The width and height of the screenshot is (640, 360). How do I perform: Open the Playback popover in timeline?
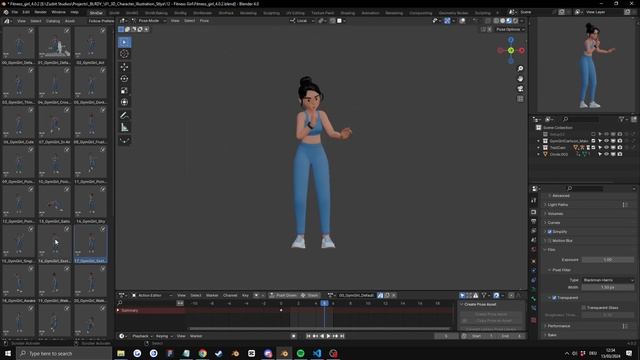142,336
